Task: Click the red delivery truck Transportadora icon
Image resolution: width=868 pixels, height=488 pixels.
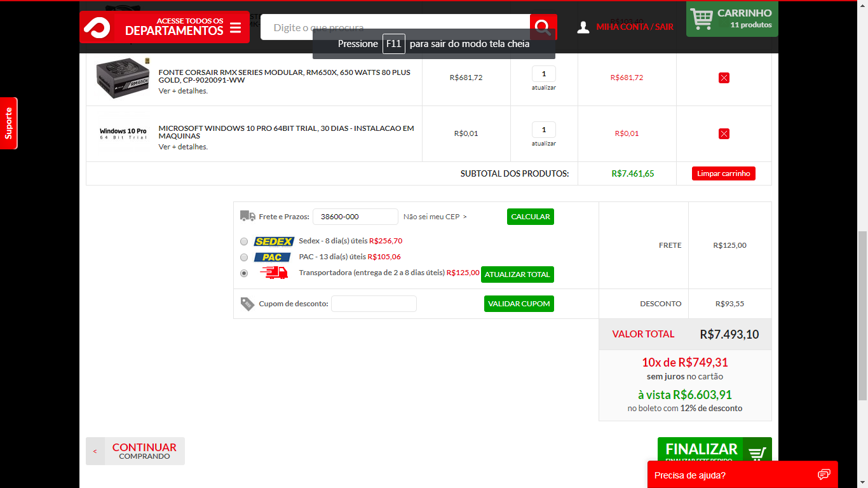Action: (x=273, y=273)
